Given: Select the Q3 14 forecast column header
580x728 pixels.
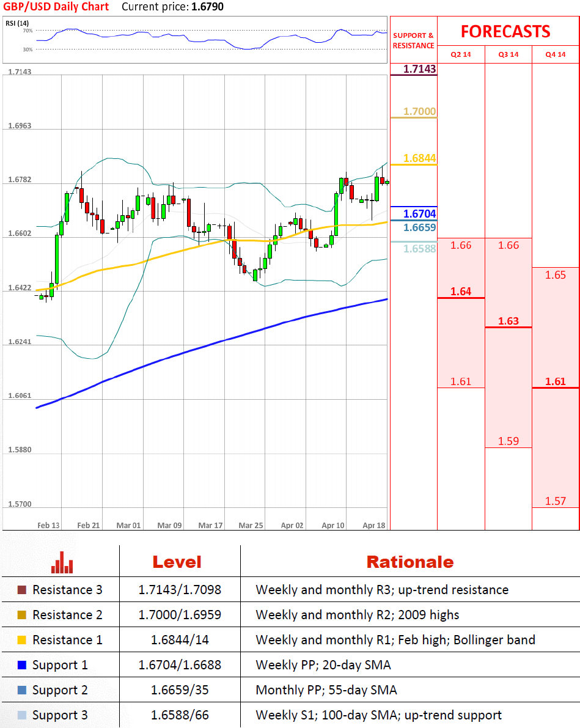Looking at the screenshot, I should [x=508, y=54].
